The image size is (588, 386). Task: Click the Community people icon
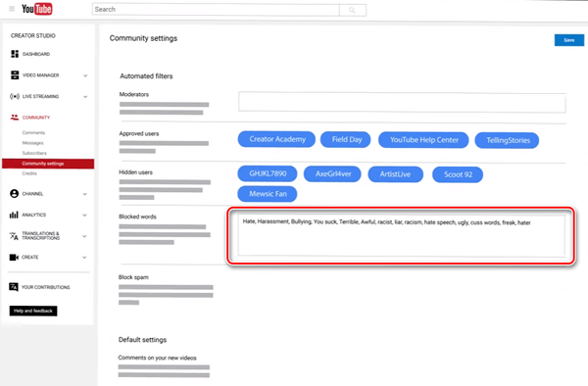15,118
